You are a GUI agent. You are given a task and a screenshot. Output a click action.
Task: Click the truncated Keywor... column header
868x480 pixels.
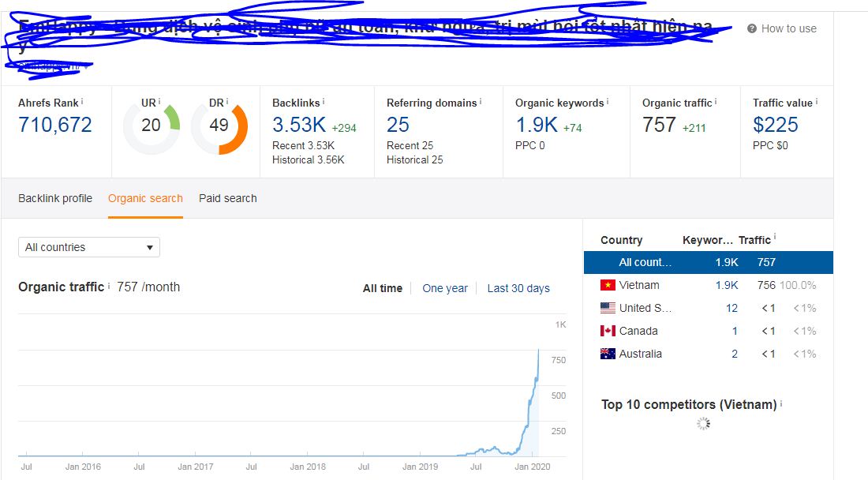click(x=708, y=240)
